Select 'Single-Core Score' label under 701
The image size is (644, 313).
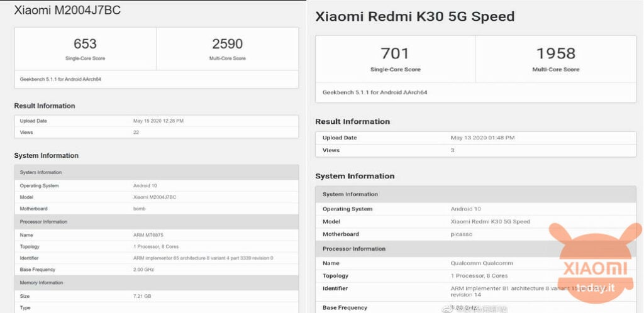396,70
